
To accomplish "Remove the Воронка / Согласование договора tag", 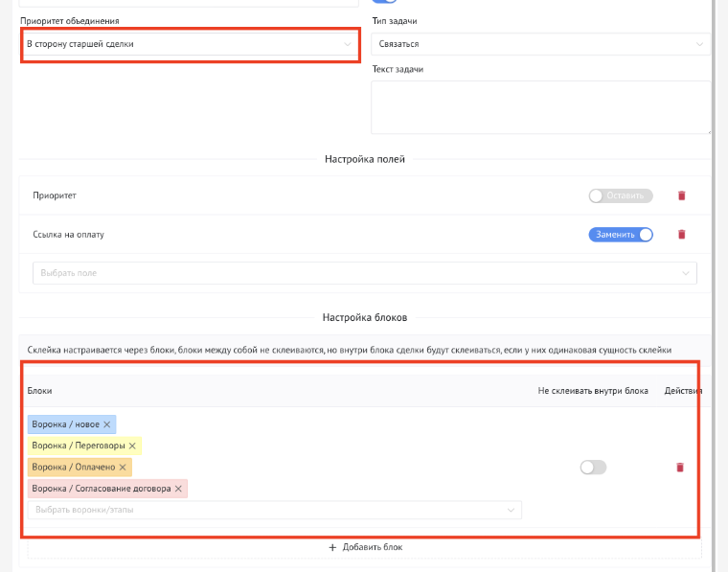I will (x=179, y=489).
